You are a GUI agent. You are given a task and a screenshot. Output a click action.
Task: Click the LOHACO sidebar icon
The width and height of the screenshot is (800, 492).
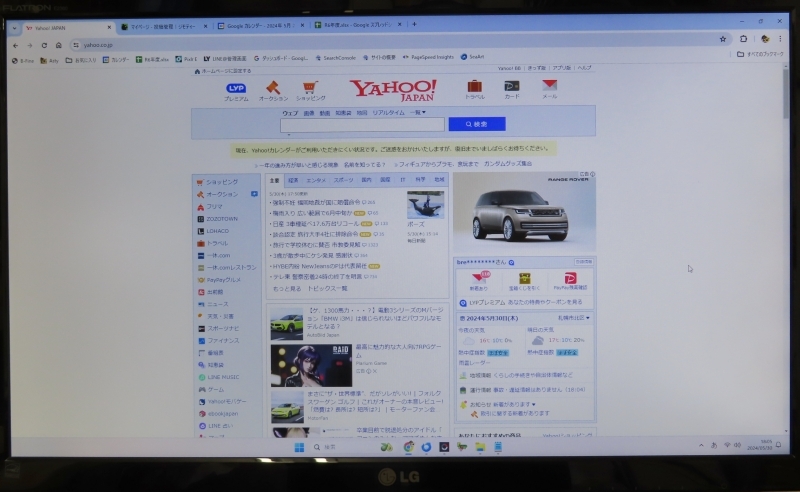pyautogui.click(x=201, y=231)
